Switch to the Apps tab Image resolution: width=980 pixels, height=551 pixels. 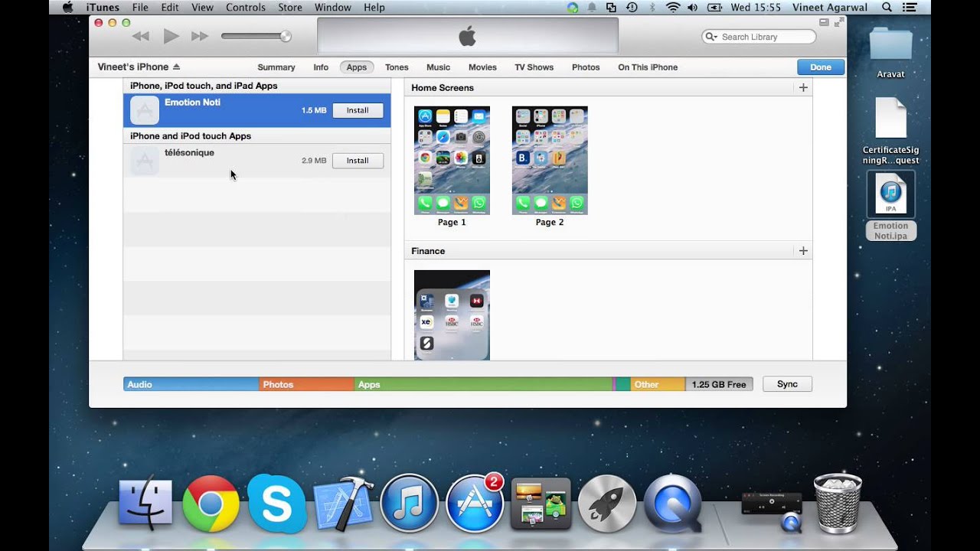click(357, 67)
